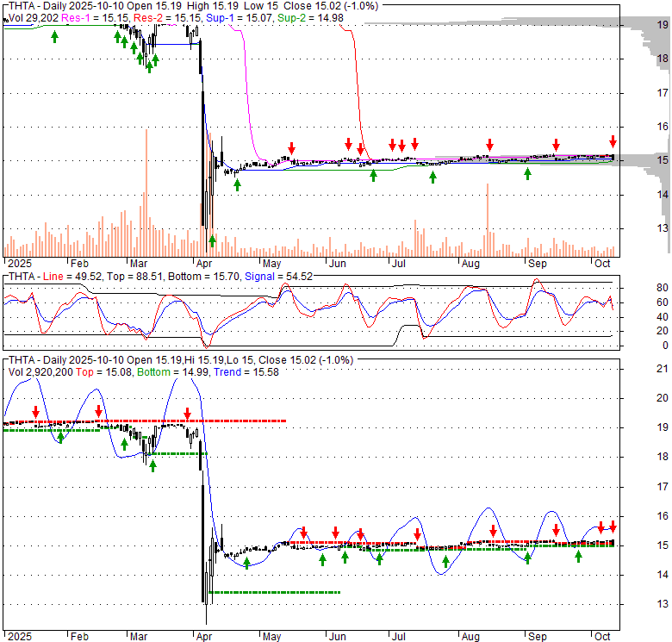The width and height of the screenshot is (672, 642).
Task: Click leftmost red arrow in bottom chart
Action: point(35,412)
